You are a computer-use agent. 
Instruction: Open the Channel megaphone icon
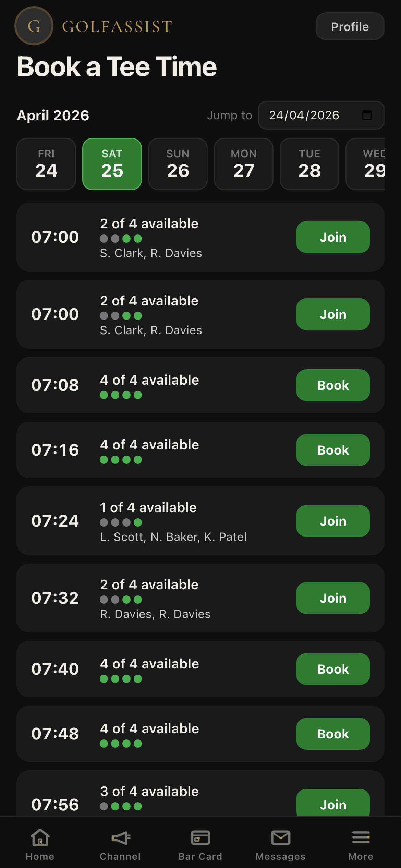pyautogui.click(x=120, y=838)
